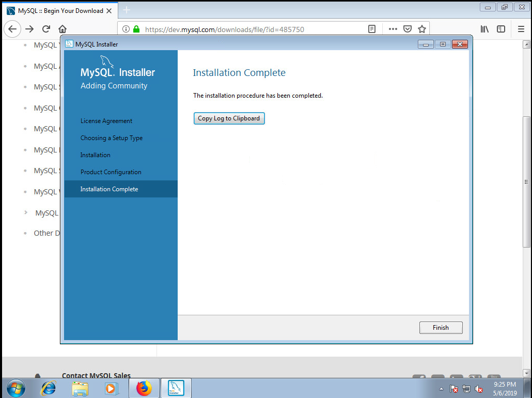This screenshot has height=398, width=532.
Task: Click the browser page scrollbar down arrow
Action: (x=526, y=373)
